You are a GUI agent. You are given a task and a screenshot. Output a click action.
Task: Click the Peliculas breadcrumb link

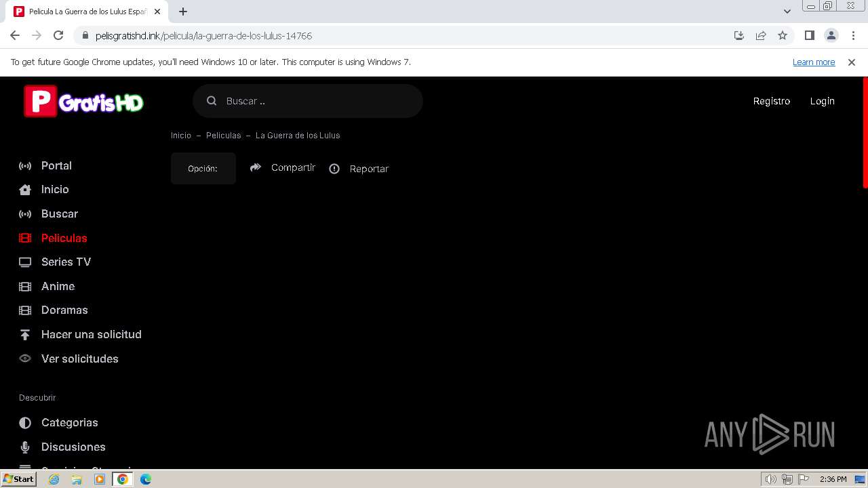pos(223,136)
